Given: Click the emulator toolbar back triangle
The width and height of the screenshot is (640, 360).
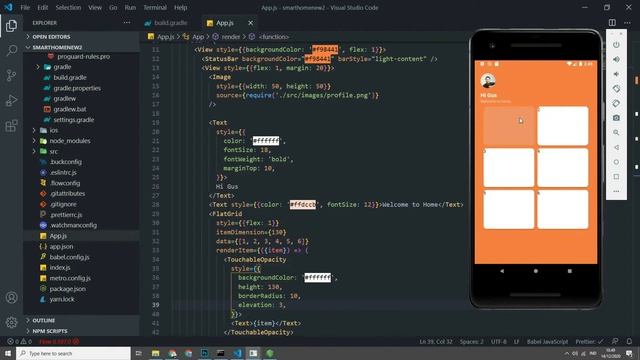Looking at the screenshot, I should (x=616, y=147).
